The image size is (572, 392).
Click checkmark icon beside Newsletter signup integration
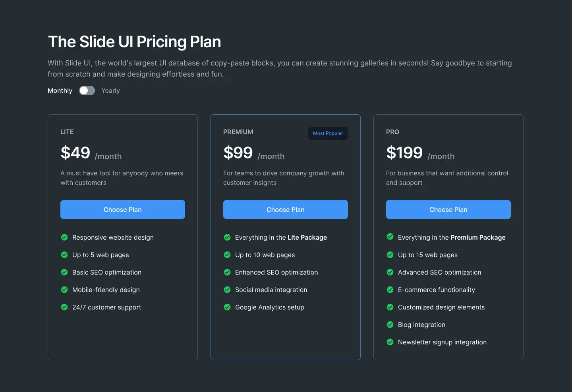[x=390, y=342]
